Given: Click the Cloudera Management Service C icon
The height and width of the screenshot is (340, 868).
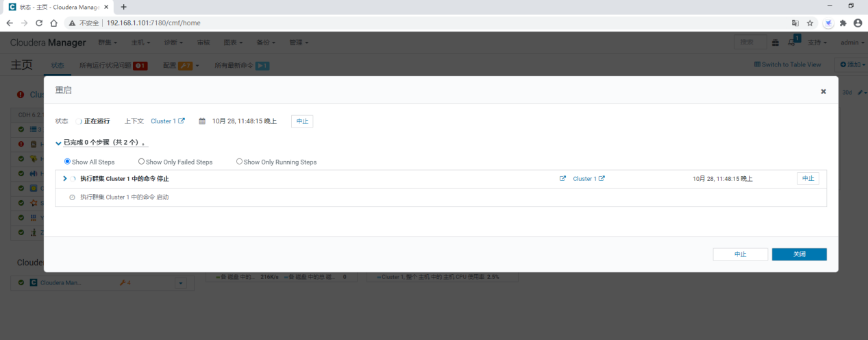Looking at the screenshot, I should pyautogui.click(x=33, y=282).
